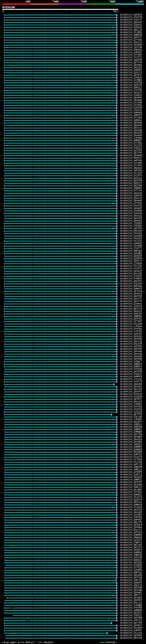Click hit label UniRef100_Q8W0E6
The image size is (146, 644).
pyautogui.click(x=131, y=316)
